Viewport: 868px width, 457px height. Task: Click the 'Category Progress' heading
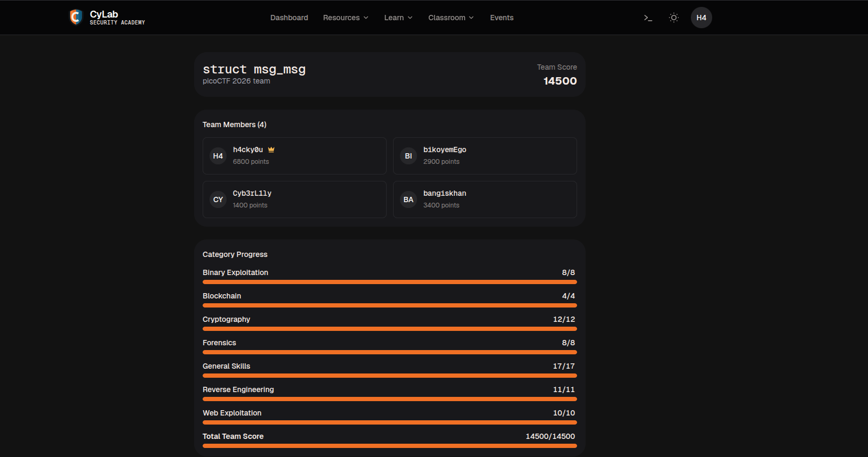click(235, 254)
